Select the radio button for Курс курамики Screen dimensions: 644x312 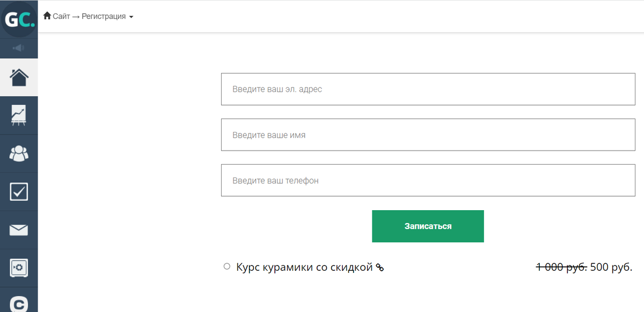(227, 266)
